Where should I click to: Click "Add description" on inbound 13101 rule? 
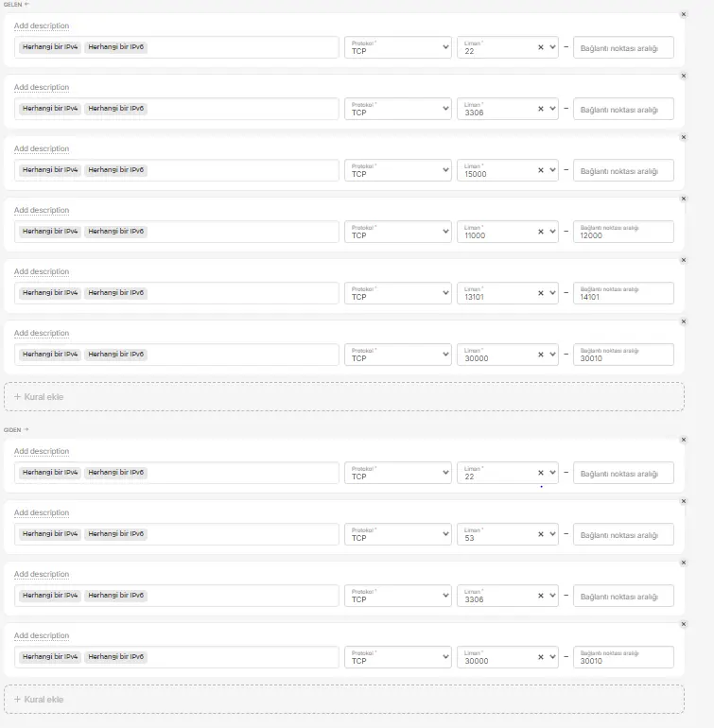click(42, 271)
